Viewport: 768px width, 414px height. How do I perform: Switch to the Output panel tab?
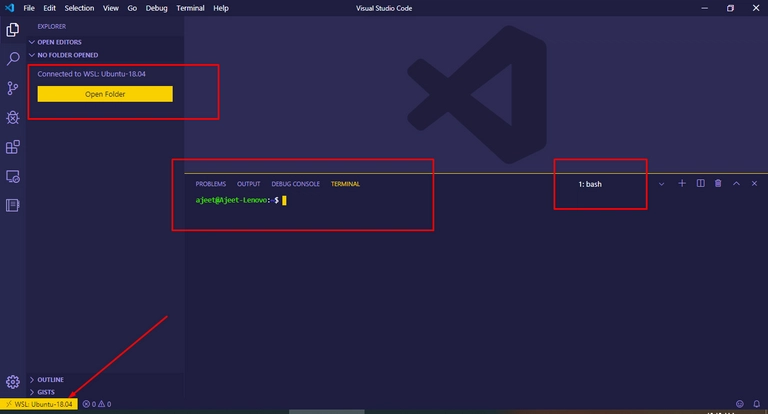click(x=248, y=184)
